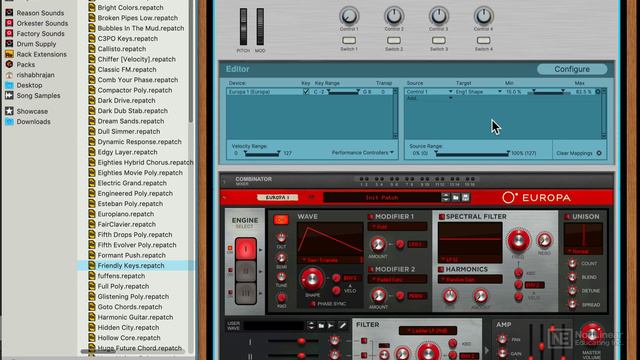
Task: Click the Europa patch name display
Action: (382, 198)
